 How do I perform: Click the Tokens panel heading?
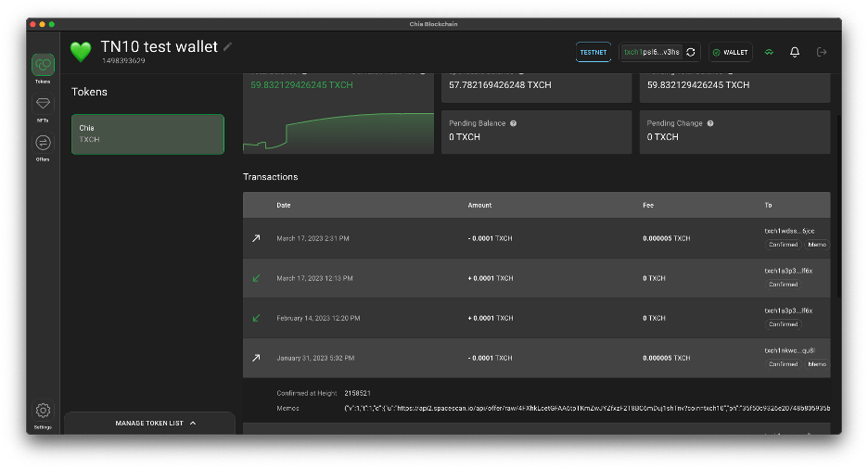click(x=89, y=92)
